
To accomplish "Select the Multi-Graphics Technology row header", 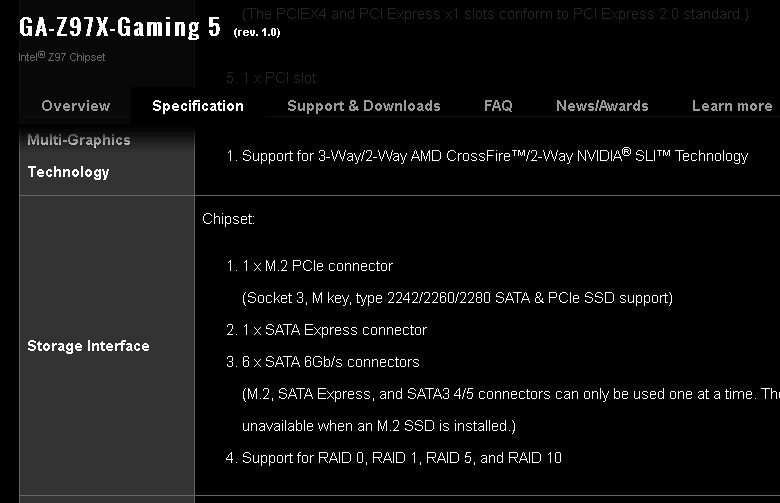I will click(x=79, y=156).
